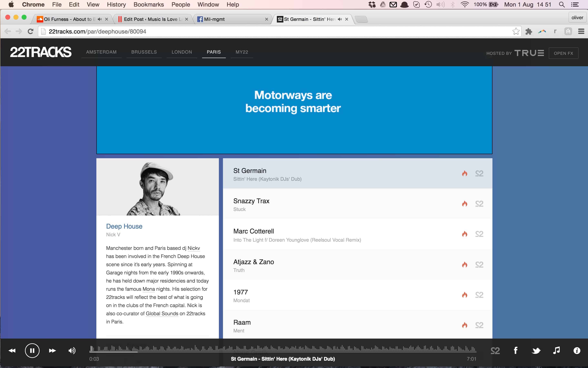Play the Snazzy Trax Stuck track
Viewport: 588px width, 368px height.
tap(358, 203)
